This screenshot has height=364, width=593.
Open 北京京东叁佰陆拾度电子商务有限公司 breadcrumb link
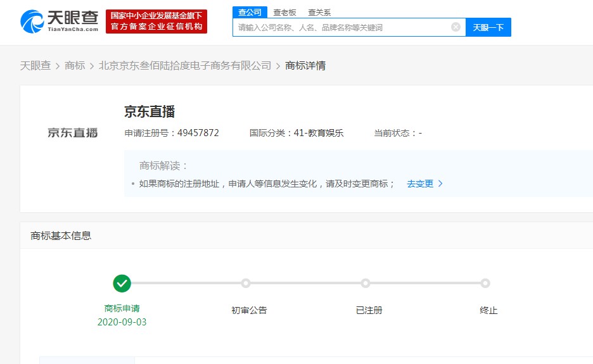pos(185,65)
